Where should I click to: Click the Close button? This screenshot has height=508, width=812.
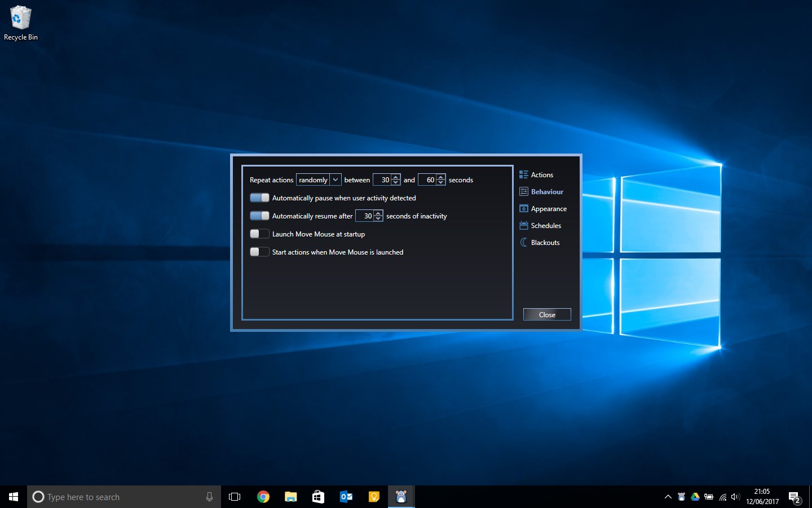[546, 314]
